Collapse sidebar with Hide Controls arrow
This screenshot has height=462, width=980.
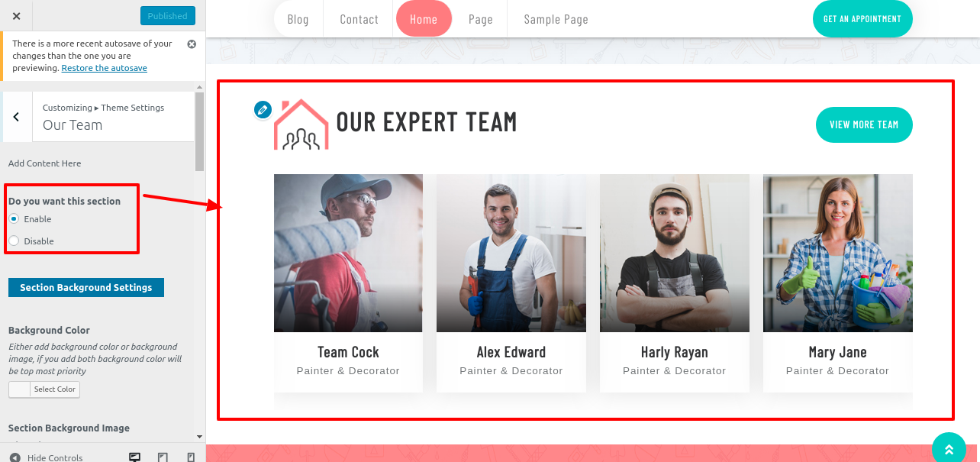(15, 457)
